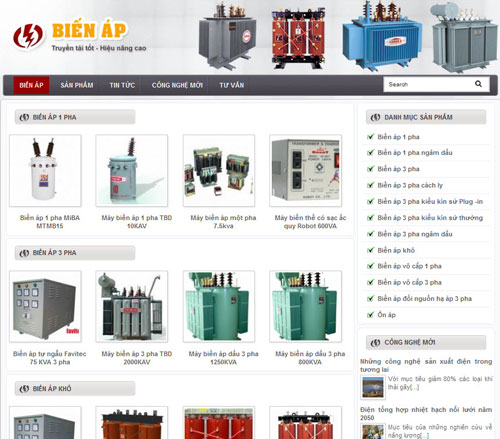Click the BIẾN ÁP 3 PHA section heading
The width and height of the screenshot is (500, 439).
coord(55,253)
